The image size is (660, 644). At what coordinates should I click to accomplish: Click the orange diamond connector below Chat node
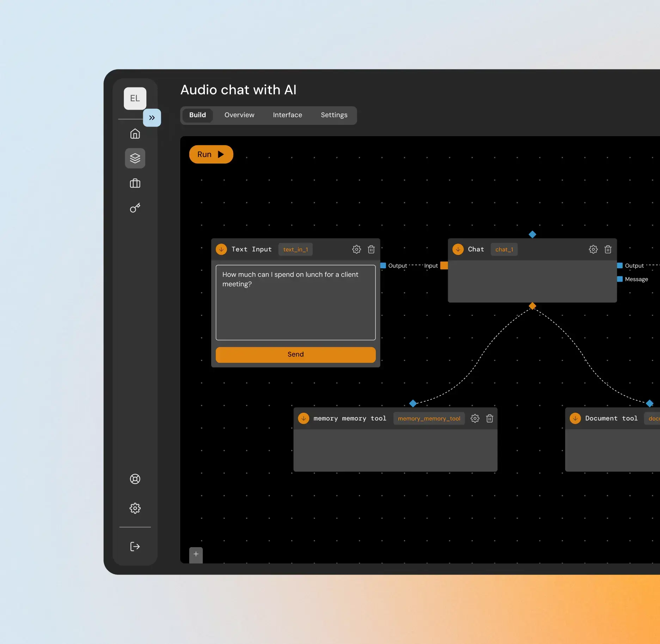click(532, 306)
